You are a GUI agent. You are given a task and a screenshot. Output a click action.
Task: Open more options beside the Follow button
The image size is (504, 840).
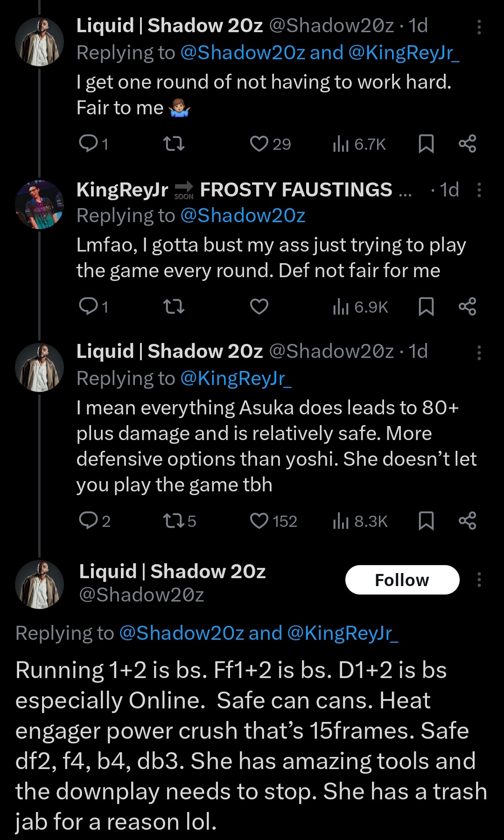(479, 580)
